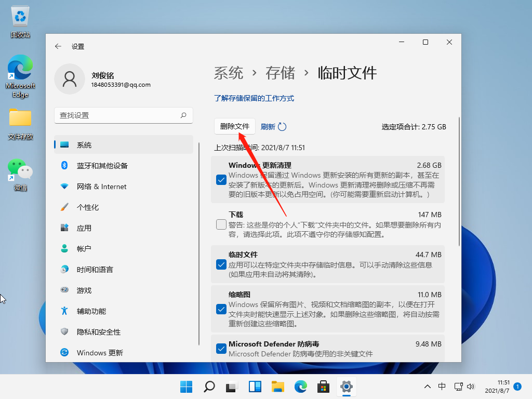Uncheck the 缩略图 checkbox
The width and height of the screenshot is (532, 399).
pos(221,309)
